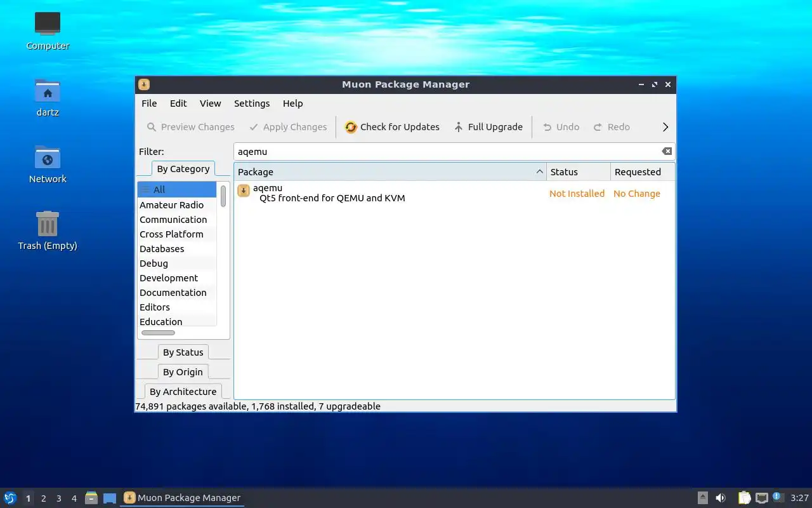Open the dartz home folder icon
Screen dimensions: 812x508
pos(48,98)
